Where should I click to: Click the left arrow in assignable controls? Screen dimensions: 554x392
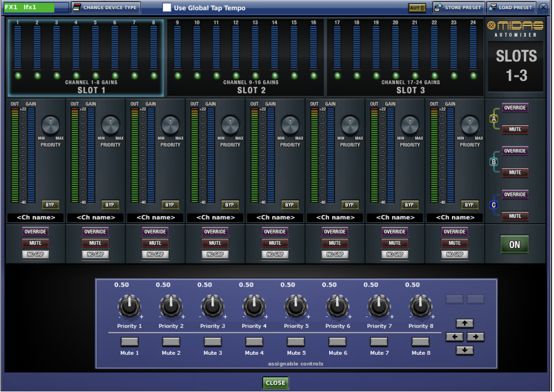click(x=454, y=336)
